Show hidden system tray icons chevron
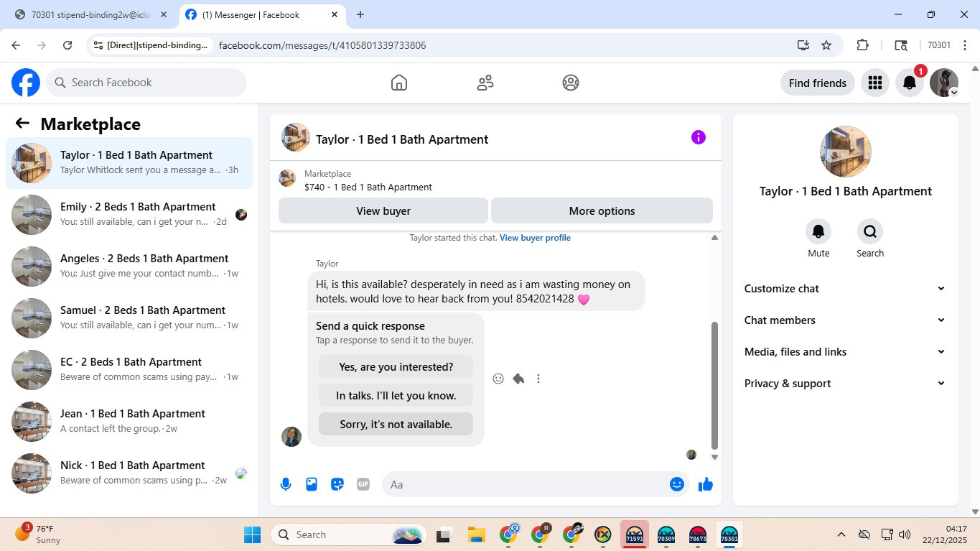This screenshot has width=980, height=551. (x=841, y=534)
